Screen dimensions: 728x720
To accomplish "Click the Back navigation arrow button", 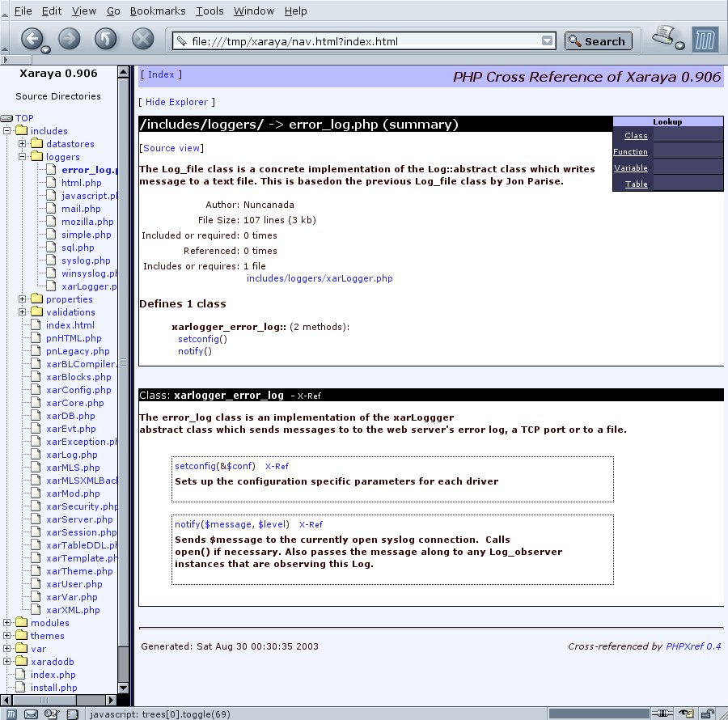I will tap(32, 39).
